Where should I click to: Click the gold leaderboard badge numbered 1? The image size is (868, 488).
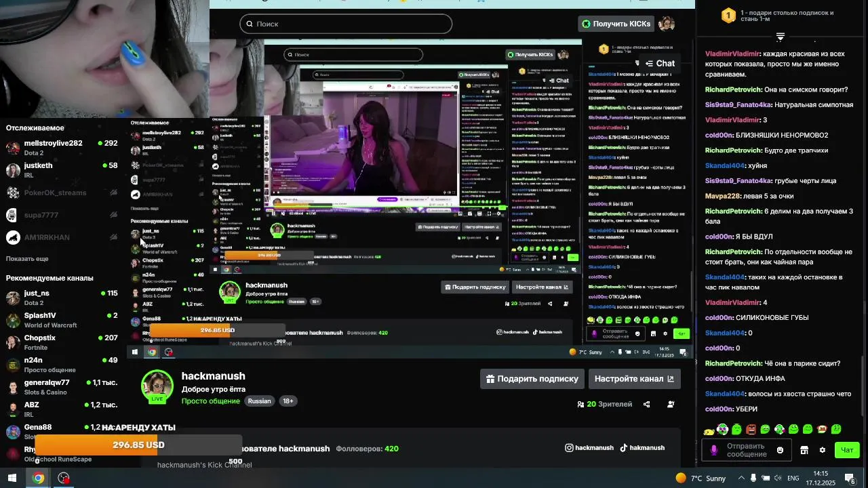[728, 16]
